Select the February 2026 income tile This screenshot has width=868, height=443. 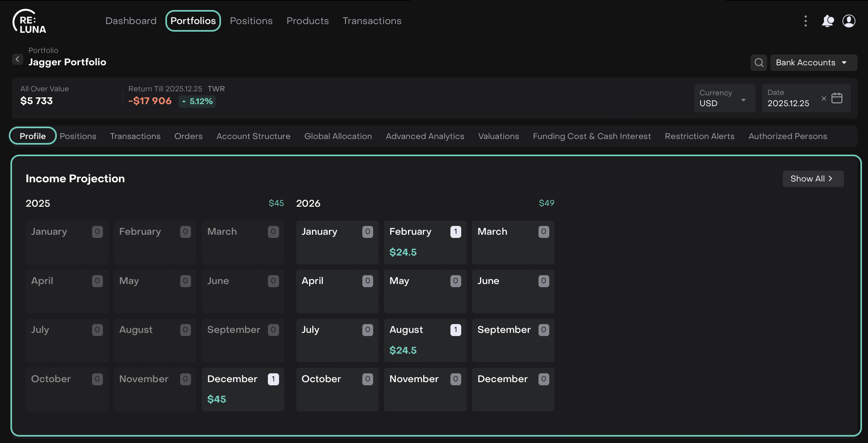[x=425, y=242]
